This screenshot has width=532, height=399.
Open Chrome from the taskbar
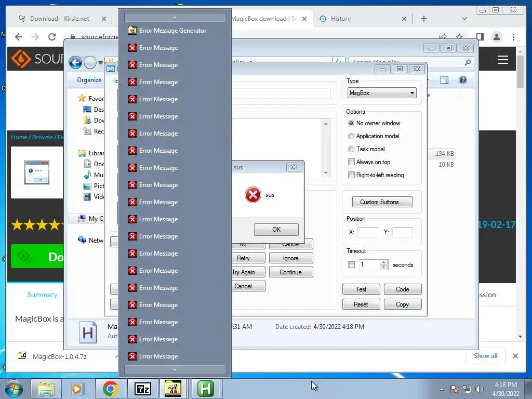point(110,389)
